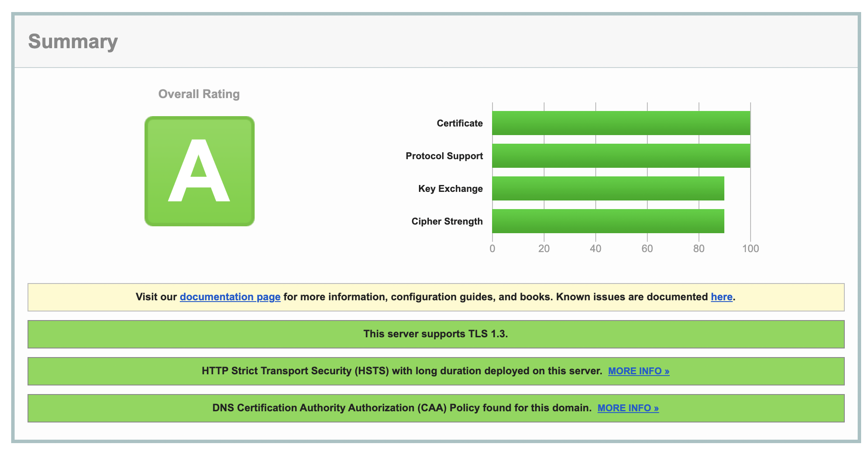Click the 'here' known issues link

721,297
